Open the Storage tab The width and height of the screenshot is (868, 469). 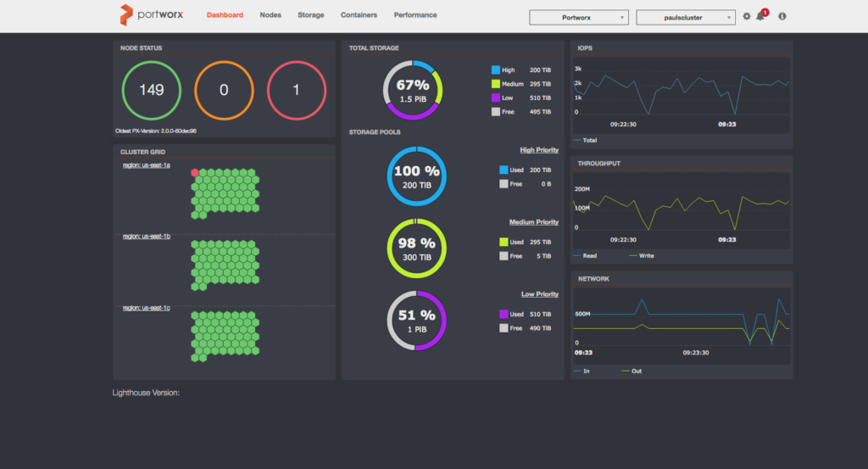[x=310, y=15]
